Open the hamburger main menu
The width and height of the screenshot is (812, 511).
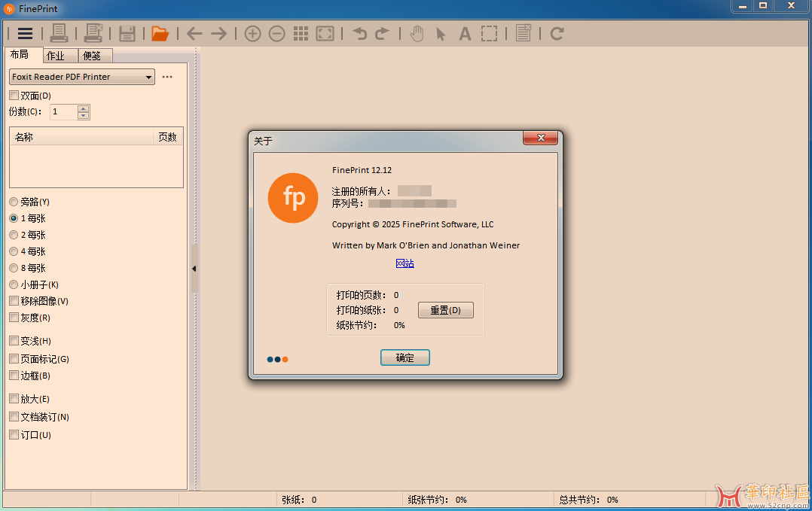25,34
